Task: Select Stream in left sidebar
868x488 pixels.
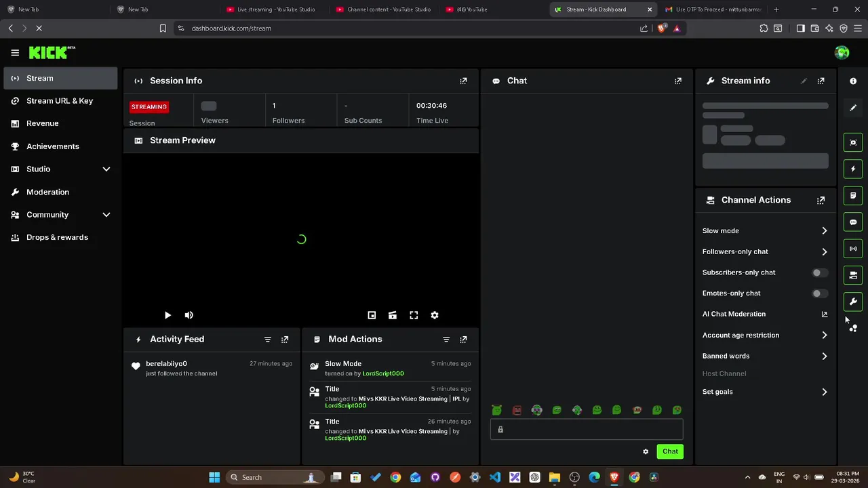Action: [x=60, y=78]
